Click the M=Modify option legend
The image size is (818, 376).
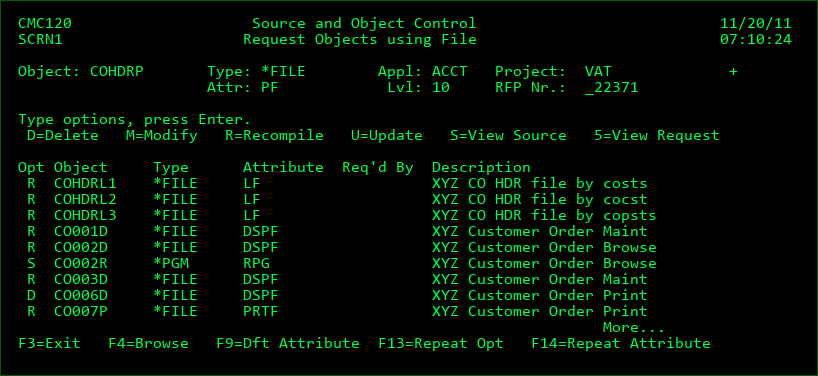coord(162,136)
